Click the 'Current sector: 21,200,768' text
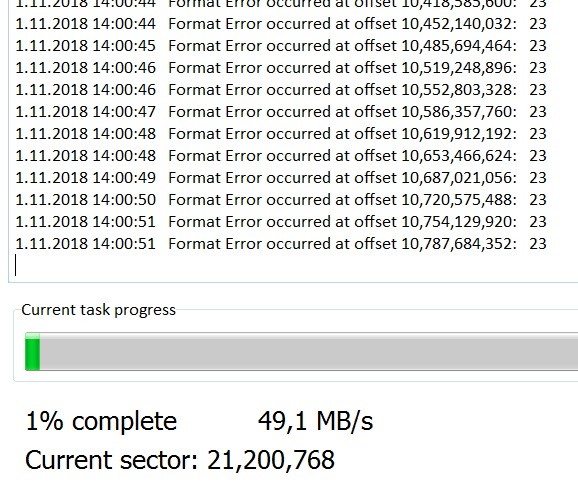 tap(180, 460)
